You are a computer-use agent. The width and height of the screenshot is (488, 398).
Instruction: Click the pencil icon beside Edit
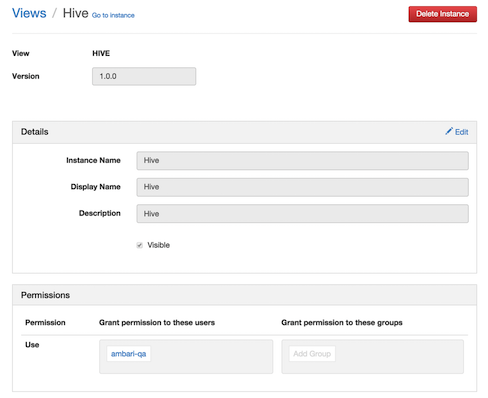click(x=449, y=131)
